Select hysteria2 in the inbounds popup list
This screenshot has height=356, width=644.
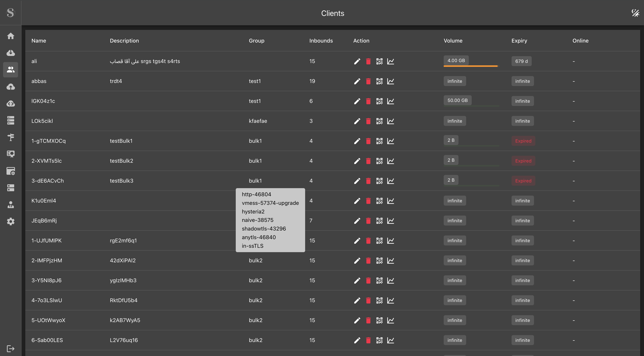(x=253, y=212)
